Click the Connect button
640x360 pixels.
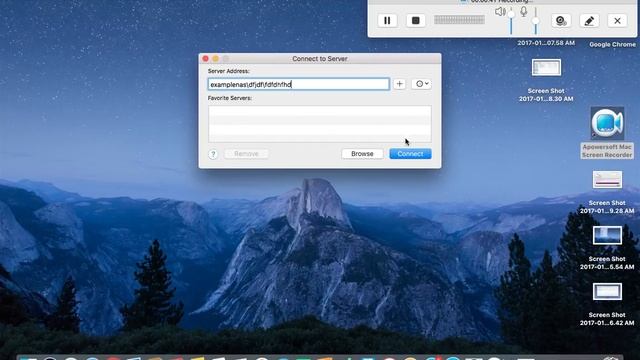(x=410, y=154)
